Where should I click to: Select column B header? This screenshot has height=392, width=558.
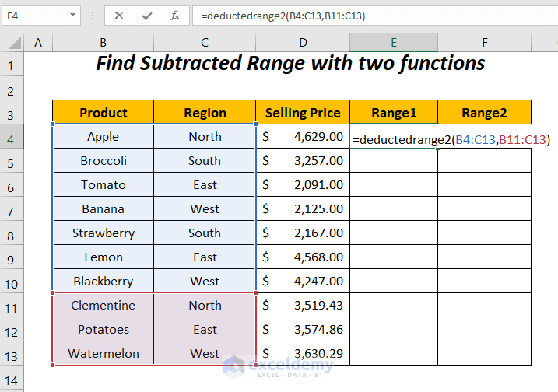click(x=103, y=43)
